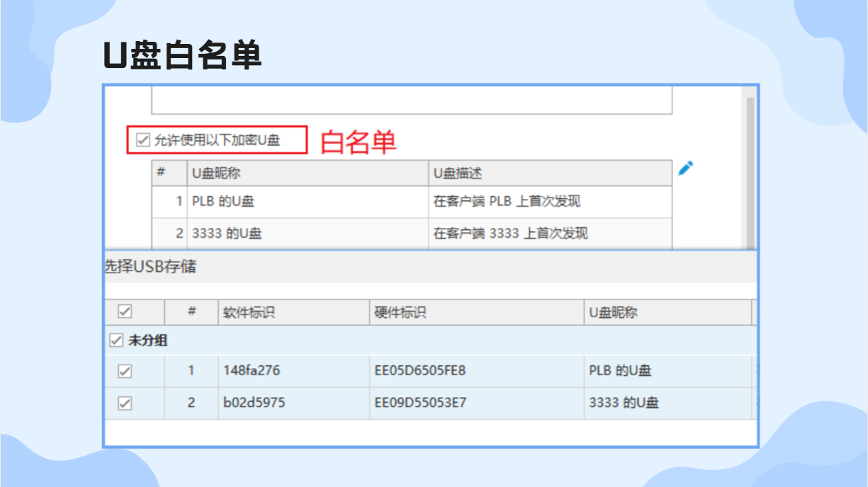
Task: Click 3333 的U盘 in upper whitelist table
Action: [x=227, y=234]
